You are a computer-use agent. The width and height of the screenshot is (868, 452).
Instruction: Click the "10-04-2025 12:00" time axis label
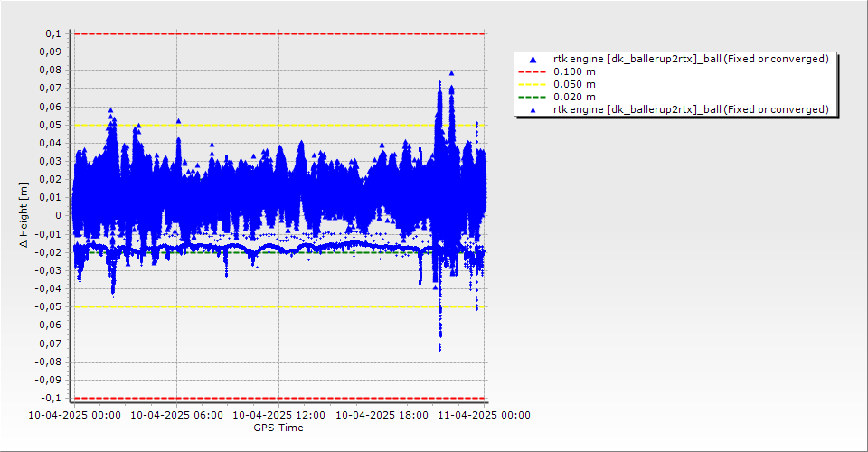(279, 415)
